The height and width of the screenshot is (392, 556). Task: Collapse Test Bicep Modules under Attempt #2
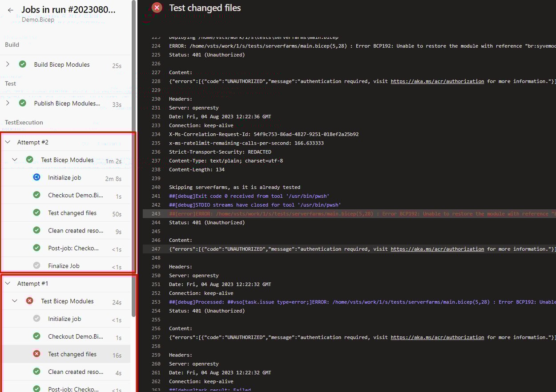pyautogui.click(x=14, y=159)
